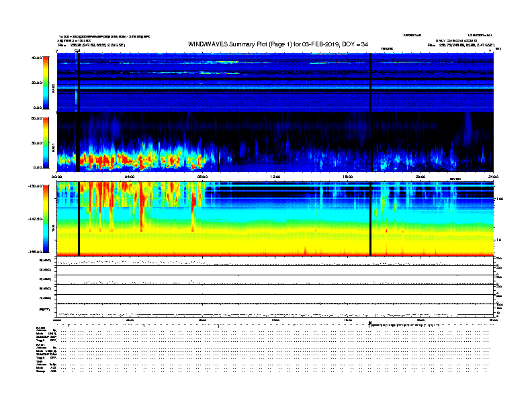Screen dimensions: 532x411
Task: Click the -130.00 label on TNR scale
Action: [x=36, y=186]
